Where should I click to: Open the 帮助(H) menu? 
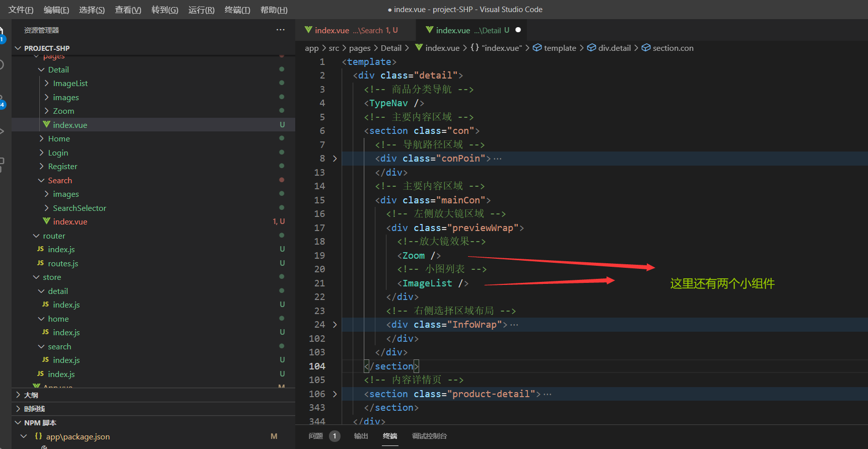point(274,10)
